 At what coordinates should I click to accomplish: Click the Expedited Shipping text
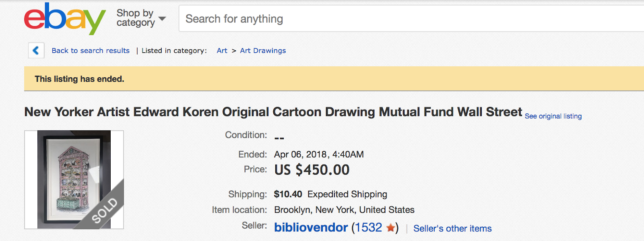[x=347, y=194]
